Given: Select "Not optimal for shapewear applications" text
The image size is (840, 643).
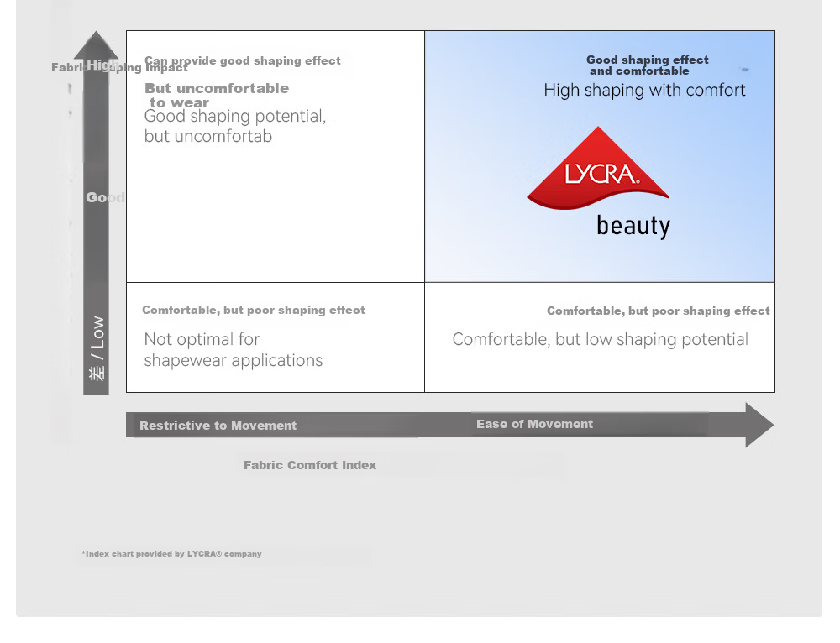Looking at the screenshot, I should (x=233, y=349).
